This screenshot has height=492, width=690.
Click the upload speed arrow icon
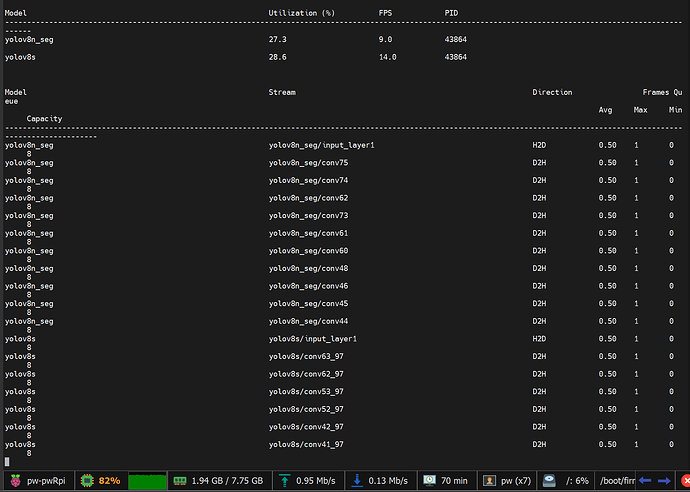pos(284,480)
